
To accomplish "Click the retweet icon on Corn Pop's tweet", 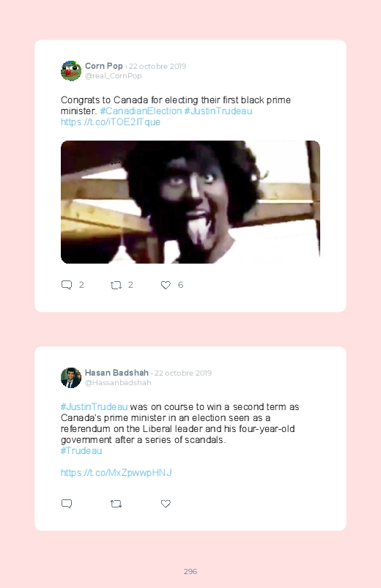I will pos(116,285).
